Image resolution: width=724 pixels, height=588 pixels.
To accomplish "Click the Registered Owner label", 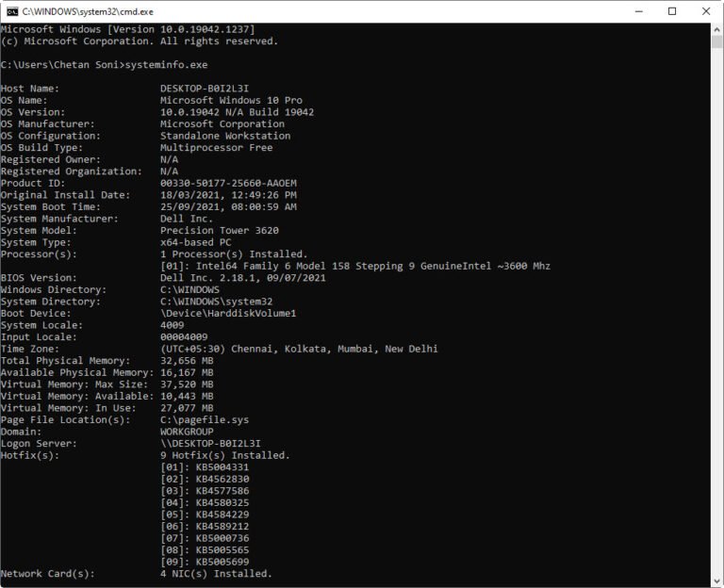I will (x=51, y=159).
